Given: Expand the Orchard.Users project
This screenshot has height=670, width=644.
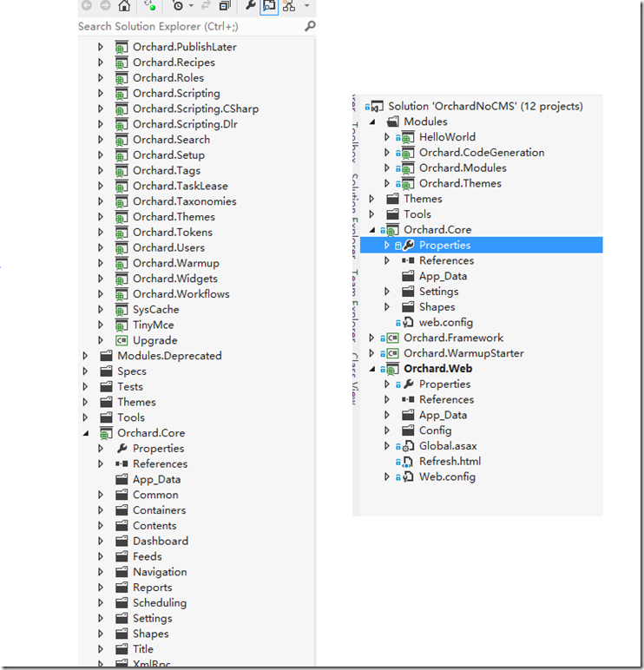Looking at the screenshot, I should click(x=101, y=247).
